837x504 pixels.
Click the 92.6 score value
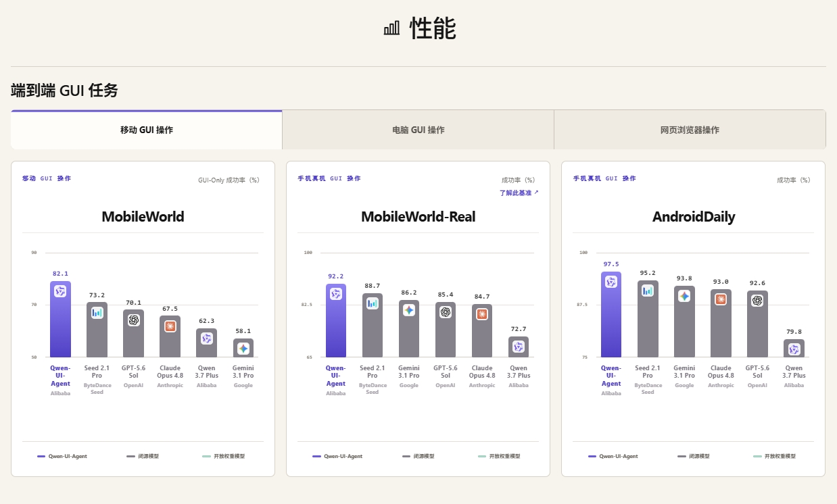point(757,283)
